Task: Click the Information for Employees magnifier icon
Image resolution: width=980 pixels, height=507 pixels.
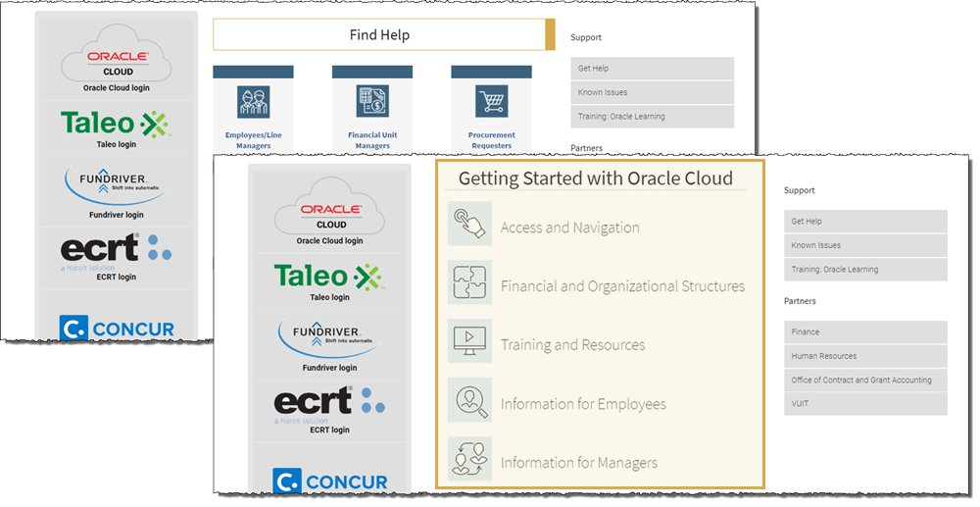Action: click(x=469, y=401)
